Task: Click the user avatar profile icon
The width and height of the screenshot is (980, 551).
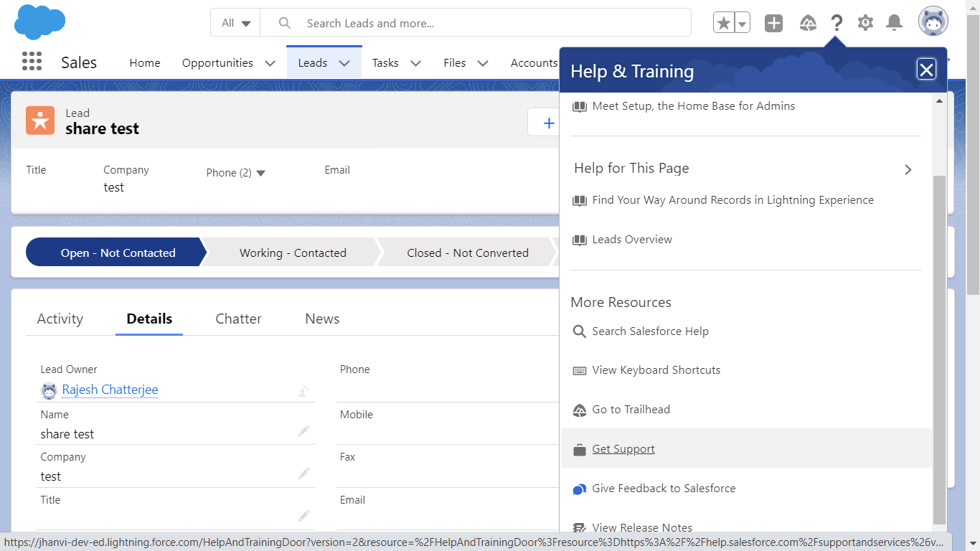Action: (933, 22)
